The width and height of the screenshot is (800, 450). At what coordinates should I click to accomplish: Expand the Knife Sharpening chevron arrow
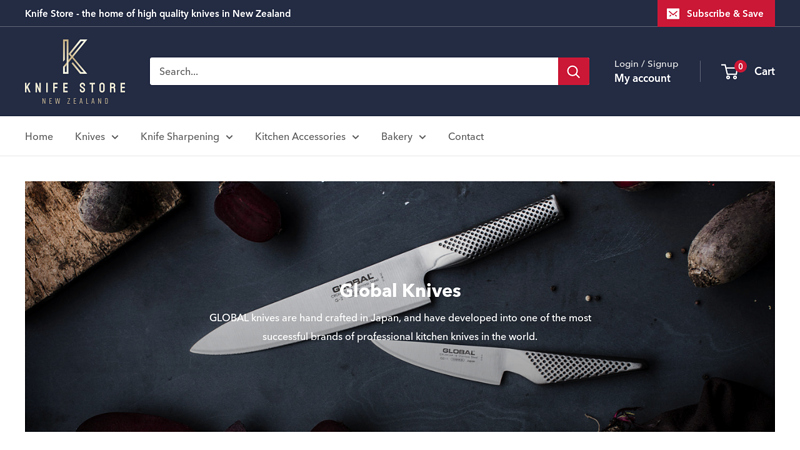229,137
